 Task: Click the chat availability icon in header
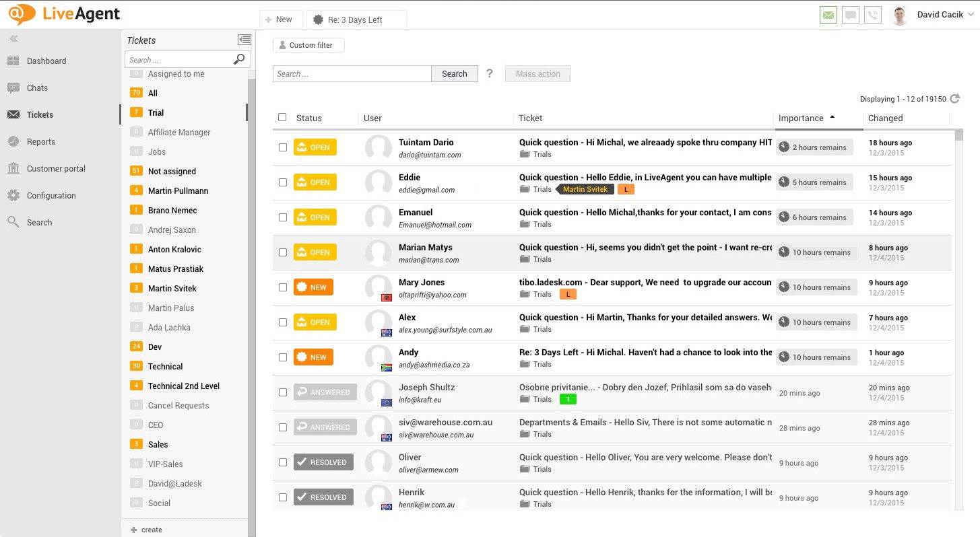click(851, 15)
